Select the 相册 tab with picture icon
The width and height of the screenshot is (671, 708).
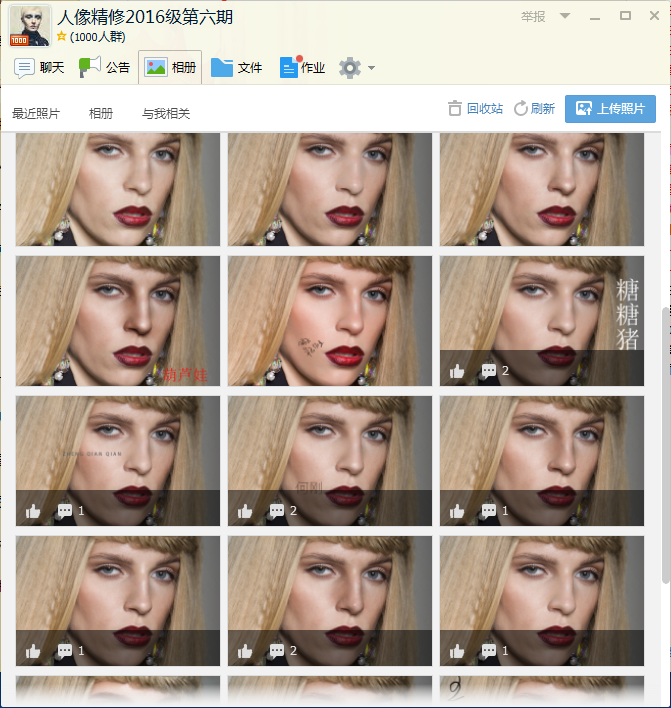tap(170, 68)
